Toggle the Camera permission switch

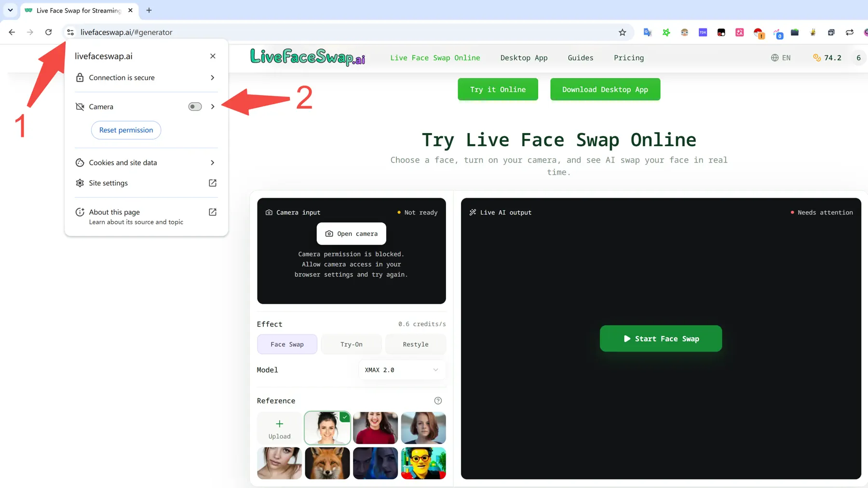coord(195,107)
